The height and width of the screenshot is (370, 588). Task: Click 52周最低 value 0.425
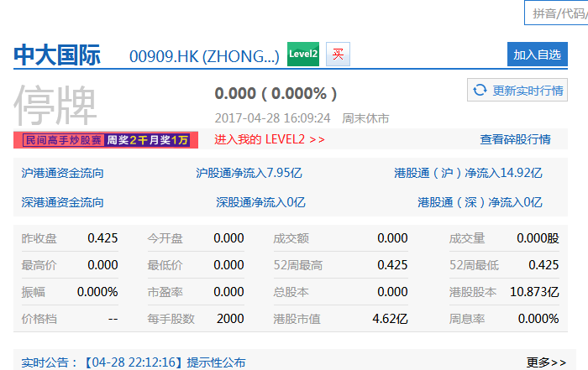pos(543,265)
